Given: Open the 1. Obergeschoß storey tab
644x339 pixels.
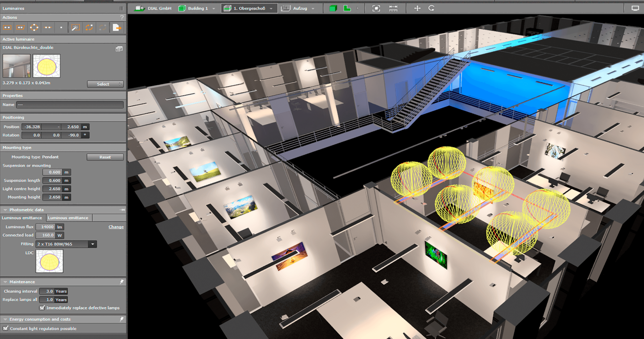Looking at the screenshot, I should click(249, 8).
